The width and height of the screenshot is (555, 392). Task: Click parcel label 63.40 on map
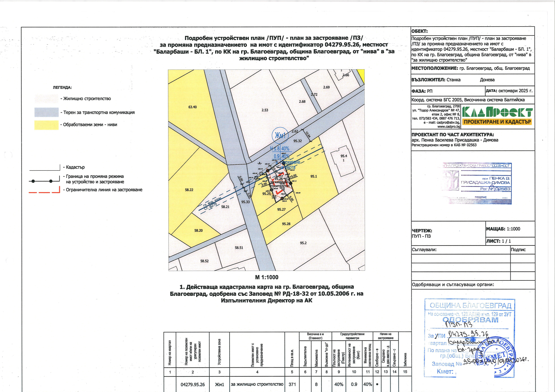tap(192, 107)
